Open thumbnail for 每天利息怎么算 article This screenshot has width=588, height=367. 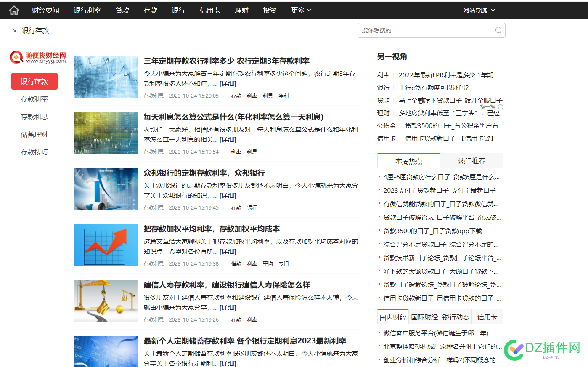tap(106, 133)
